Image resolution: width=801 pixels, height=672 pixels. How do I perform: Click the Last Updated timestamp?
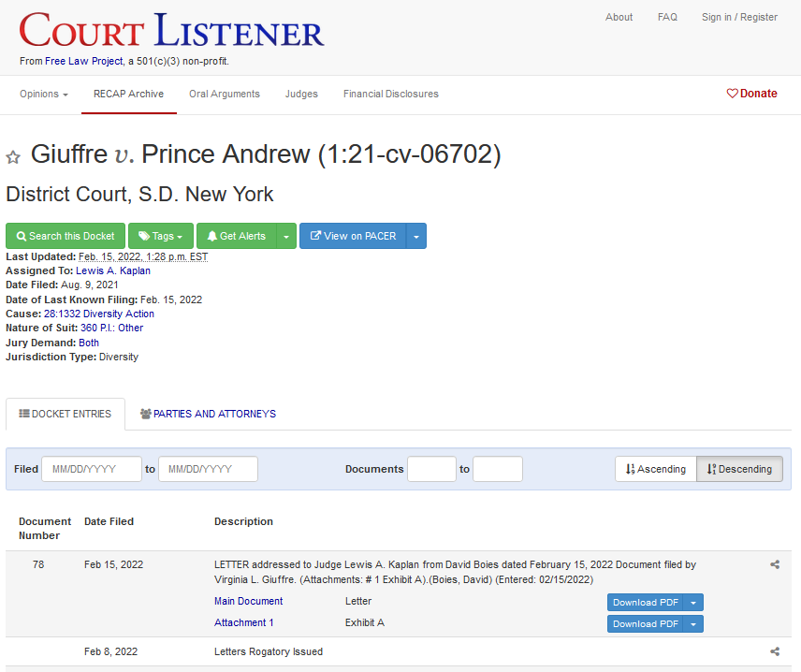click(x=143, y=256)
